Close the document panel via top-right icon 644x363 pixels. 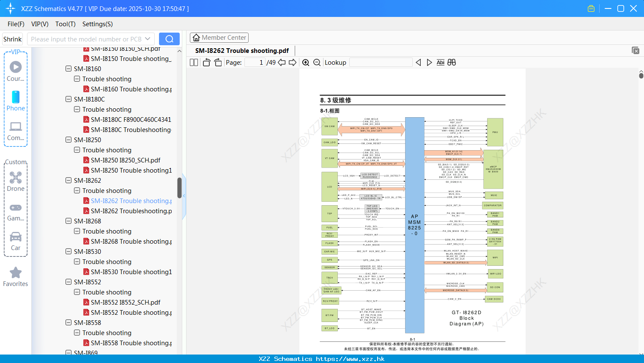point(636,50)
